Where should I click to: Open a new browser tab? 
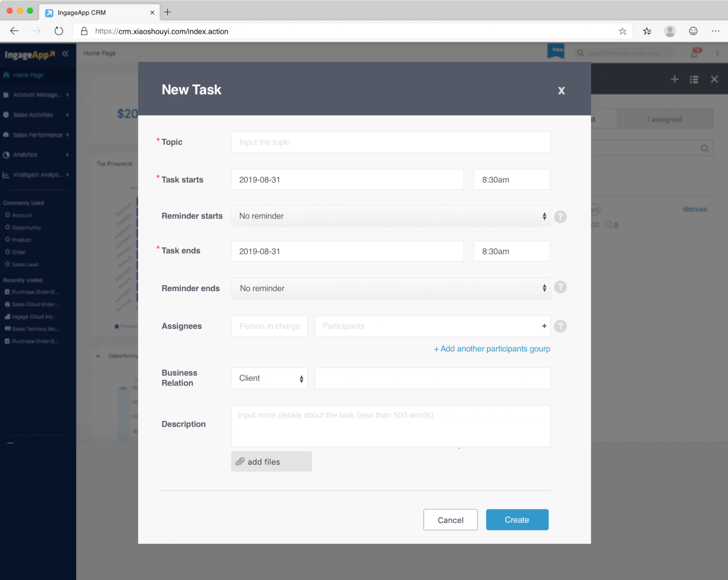coord(167,13)
